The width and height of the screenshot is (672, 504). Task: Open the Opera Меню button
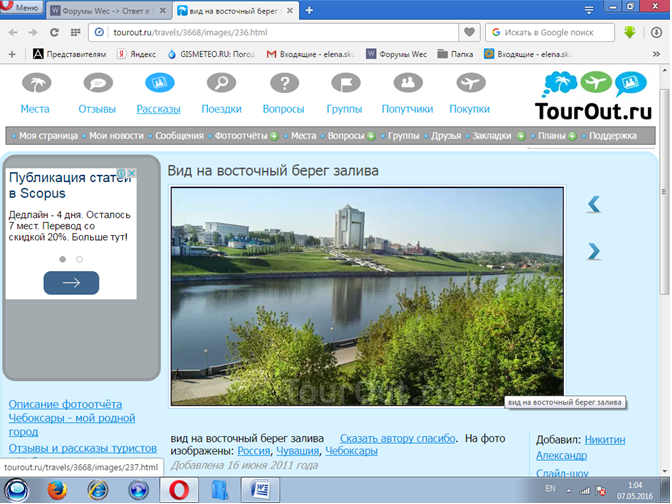(21, 7)
